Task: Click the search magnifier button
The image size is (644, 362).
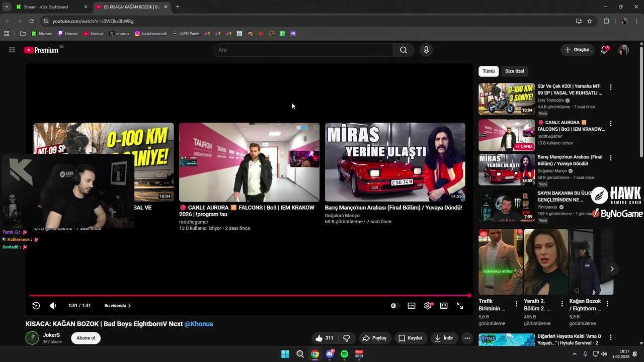Action: (x=404, y=50)
